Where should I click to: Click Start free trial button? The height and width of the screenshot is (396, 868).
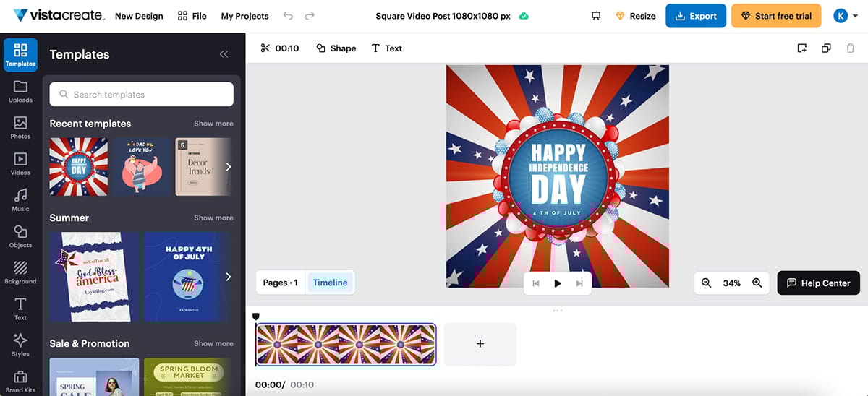tap(776, 16)
